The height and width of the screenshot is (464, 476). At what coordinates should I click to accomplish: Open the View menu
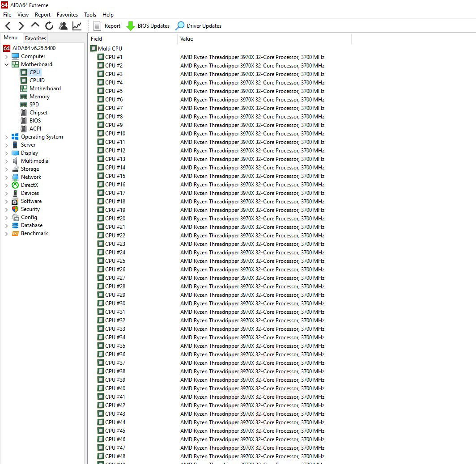23,15
